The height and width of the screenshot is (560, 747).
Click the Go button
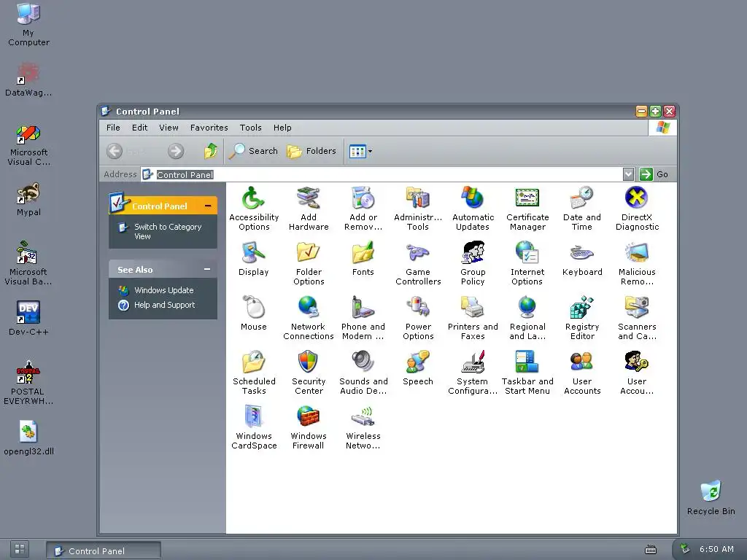point(654,174)
